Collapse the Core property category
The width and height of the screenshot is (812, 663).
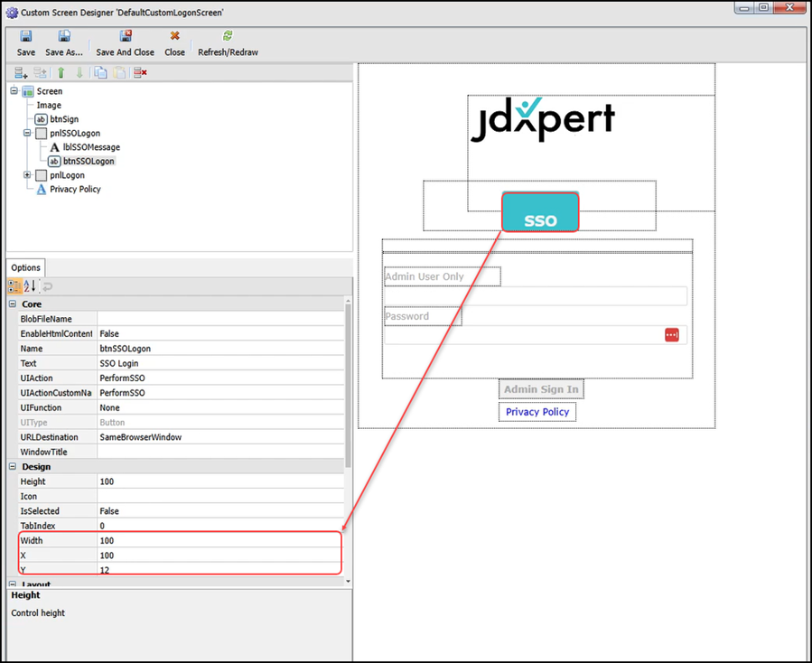[x=13, y=304]
